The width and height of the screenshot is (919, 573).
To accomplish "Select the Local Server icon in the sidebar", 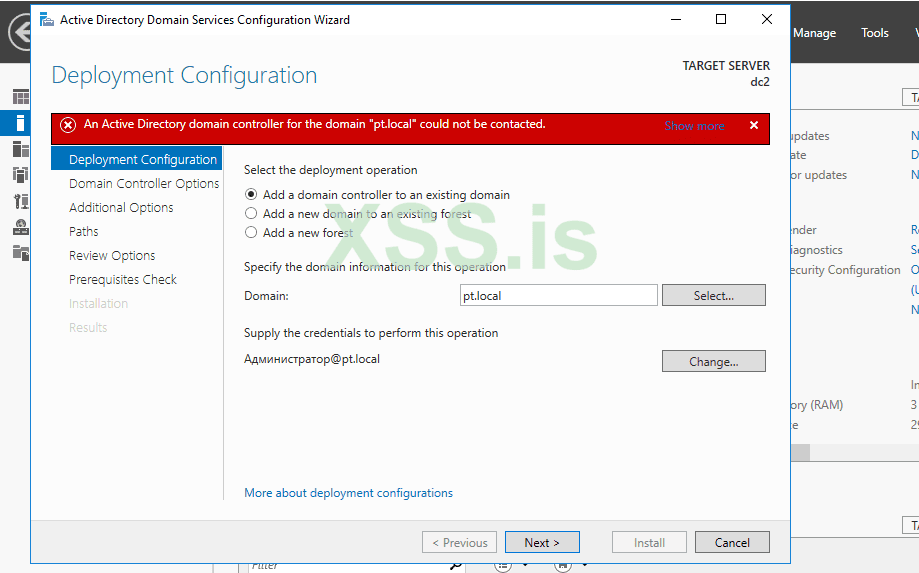I will pos(21,123).
